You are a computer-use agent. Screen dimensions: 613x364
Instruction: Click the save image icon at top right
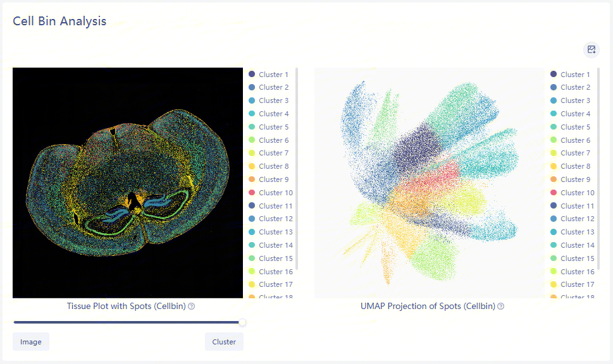pos(591,50)
